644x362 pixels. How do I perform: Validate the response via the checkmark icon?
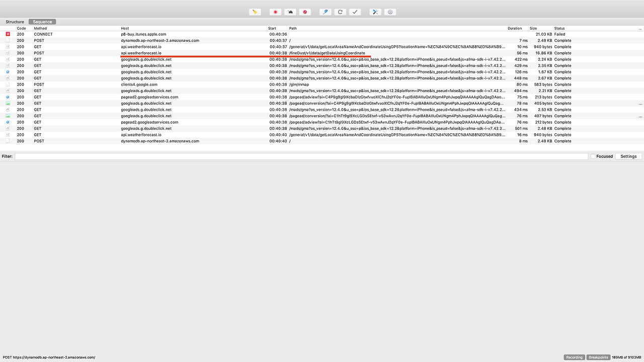[355, 12]
